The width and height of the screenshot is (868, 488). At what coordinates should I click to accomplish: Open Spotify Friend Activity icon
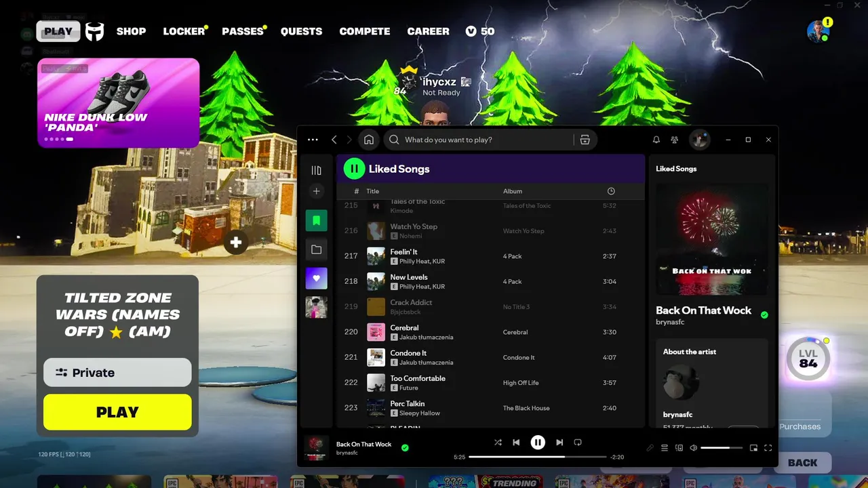[675, 140]
